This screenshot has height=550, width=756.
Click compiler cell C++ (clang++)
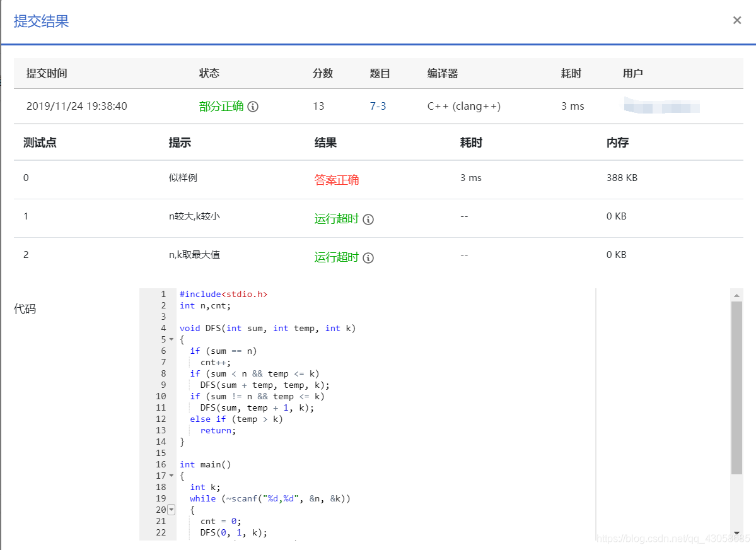[x=464, y=106]
